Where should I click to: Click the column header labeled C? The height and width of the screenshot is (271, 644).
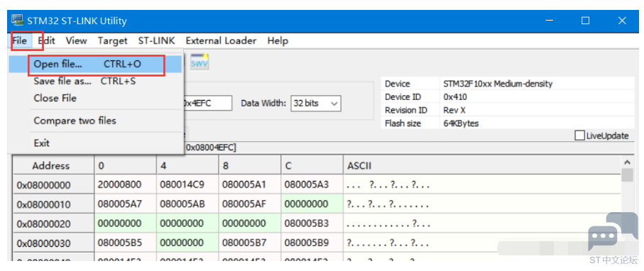tap(312, 165)
